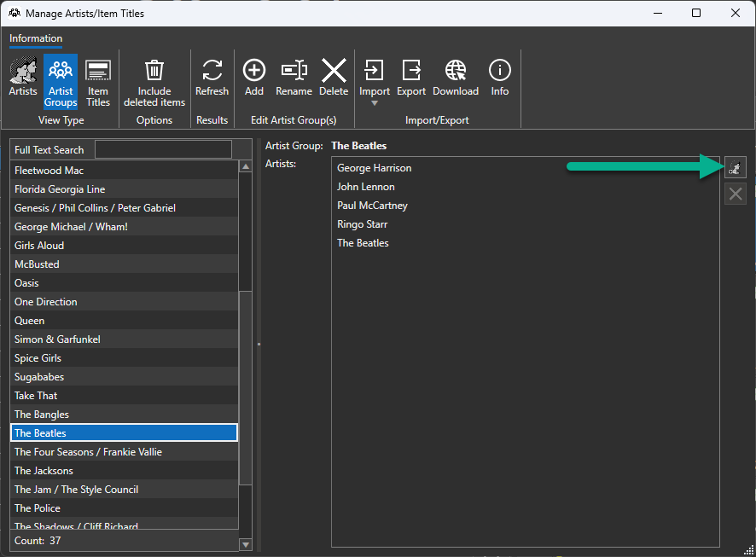
Task: Add a new artist group
Action: (254, 77)
